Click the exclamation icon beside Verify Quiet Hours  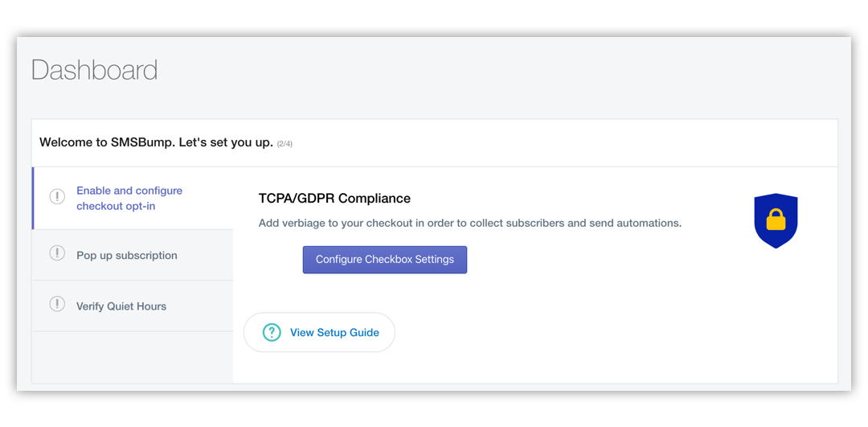coord(58,304)
